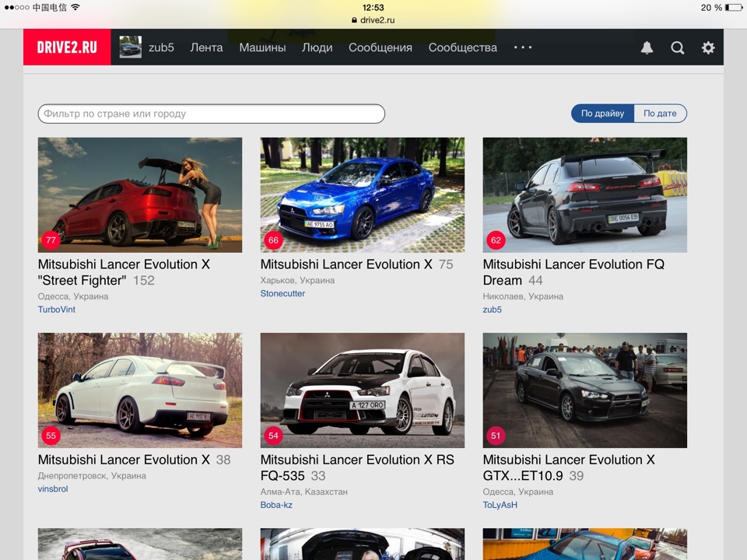Open the Evolution X GTX...ET10.9 photo
The height and width of the screenshot is (560, 747).
click(x=585, y=390)
